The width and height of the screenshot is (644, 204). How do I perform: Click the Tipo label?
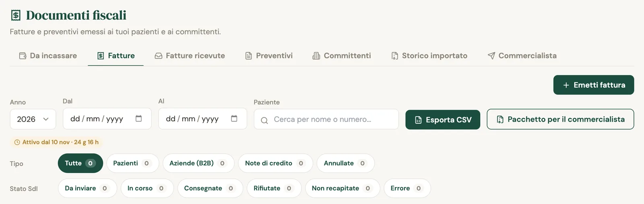17,164
